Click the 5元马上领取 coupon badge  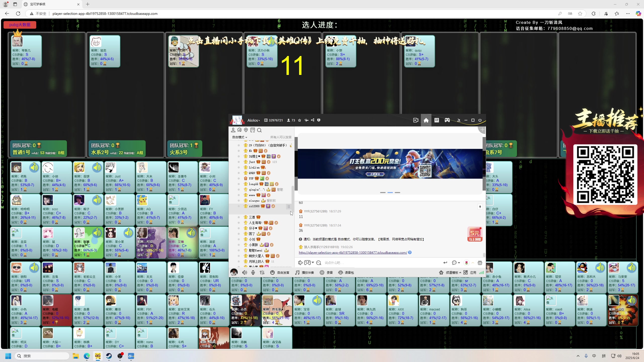point(475,234)
